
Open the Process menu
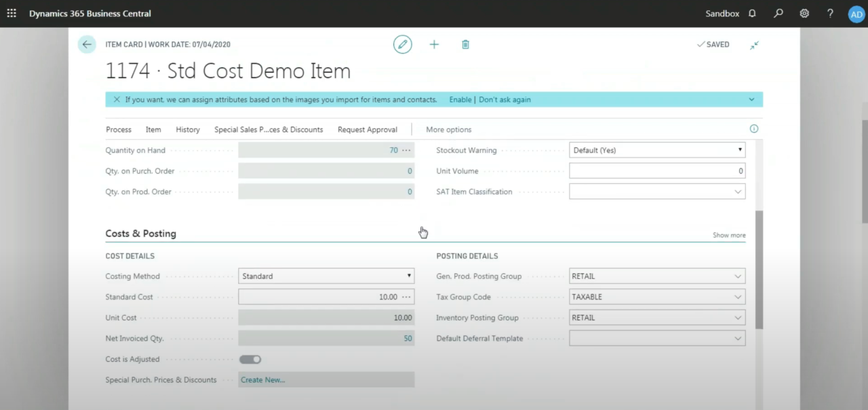click(119, 130)
